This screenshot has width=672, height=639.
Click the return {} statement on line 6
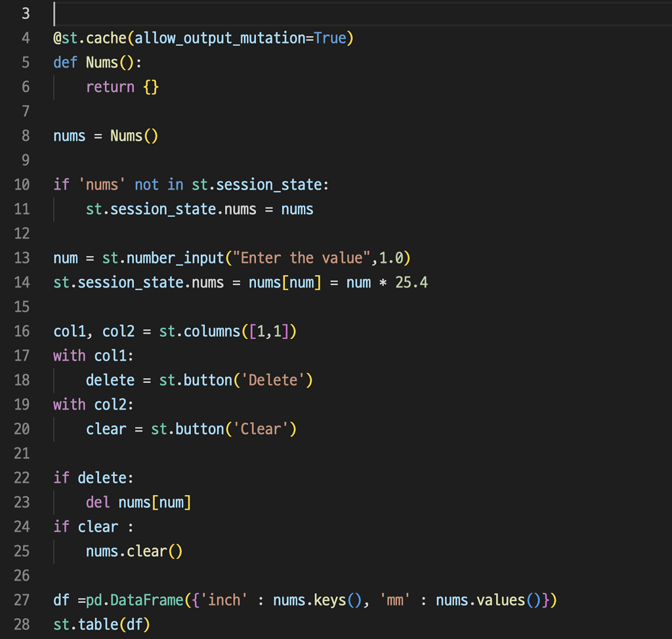[121, 86]
